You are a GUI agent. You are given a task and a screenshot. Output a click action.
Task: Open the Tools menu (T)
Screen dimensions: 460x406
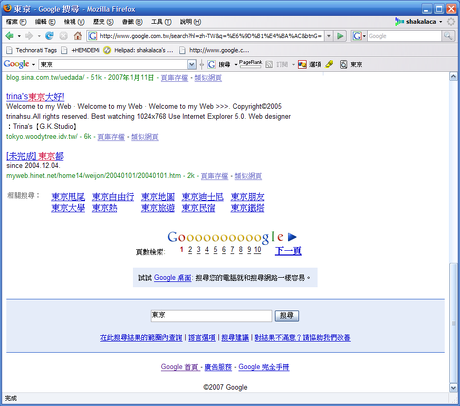coord(161,22)
